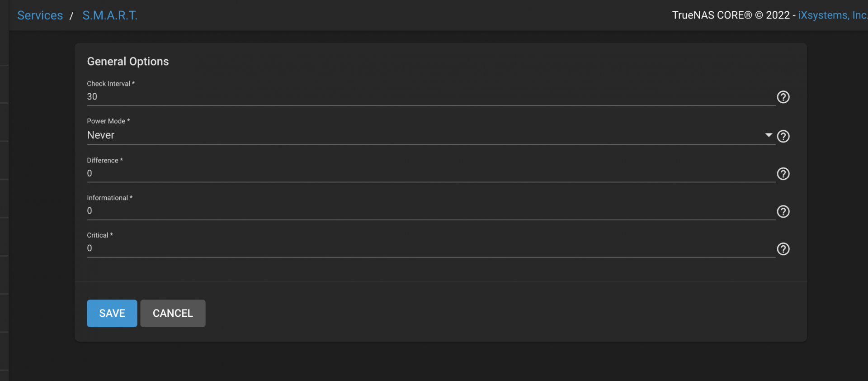Go to Services via breadcrumb

(x=40, y=15)
